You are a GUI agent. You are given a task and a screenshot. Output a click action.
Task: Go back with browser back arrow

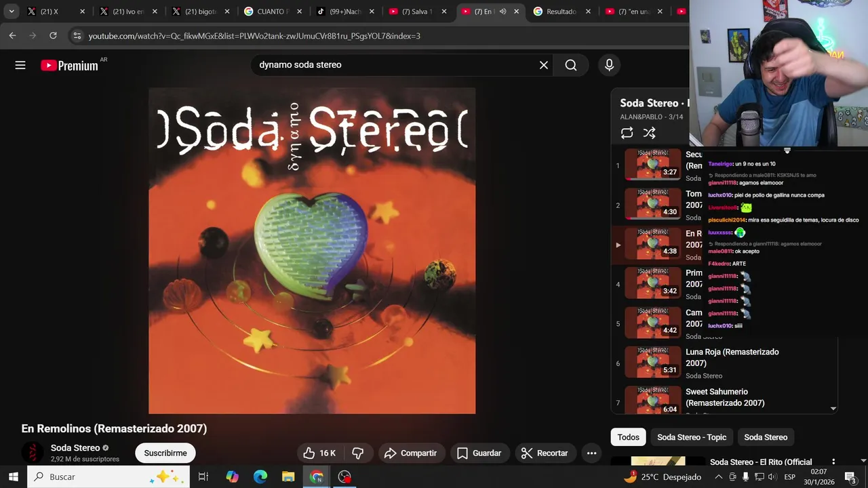(12, 35)
